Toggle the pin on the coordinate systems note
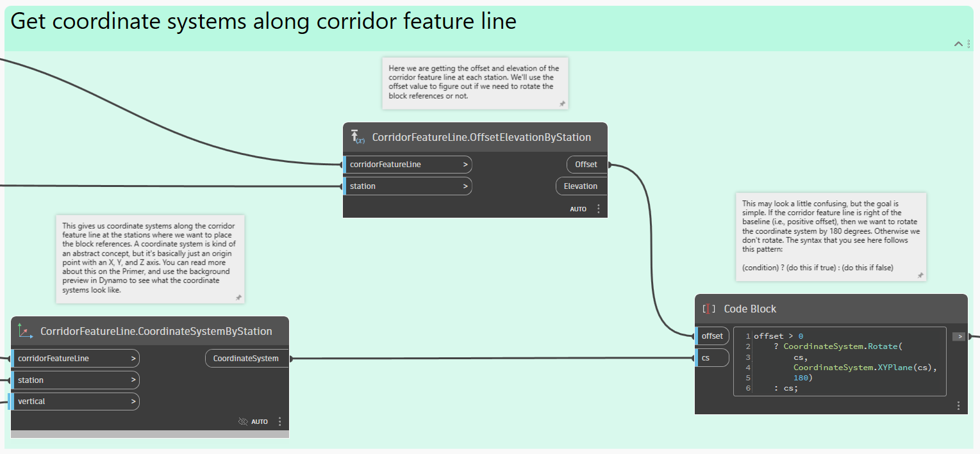 238,297
